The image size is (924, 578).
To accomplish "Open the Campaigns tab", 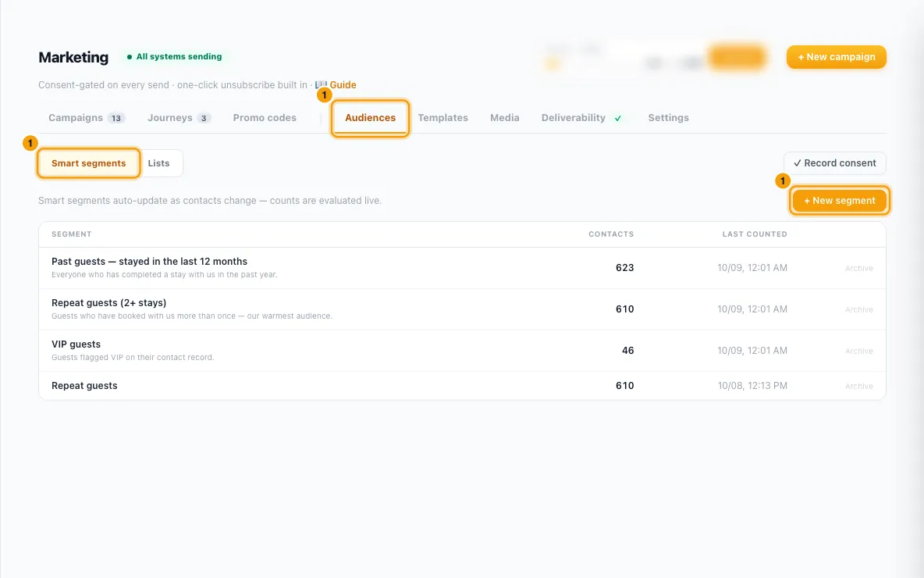I will (x=87, y=118).
